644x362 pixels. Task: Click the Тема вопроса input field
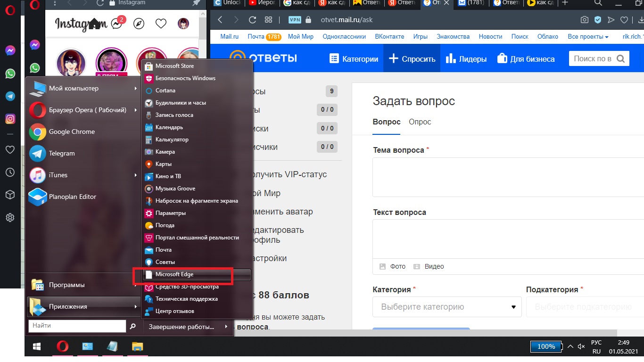tap(508, 177)
